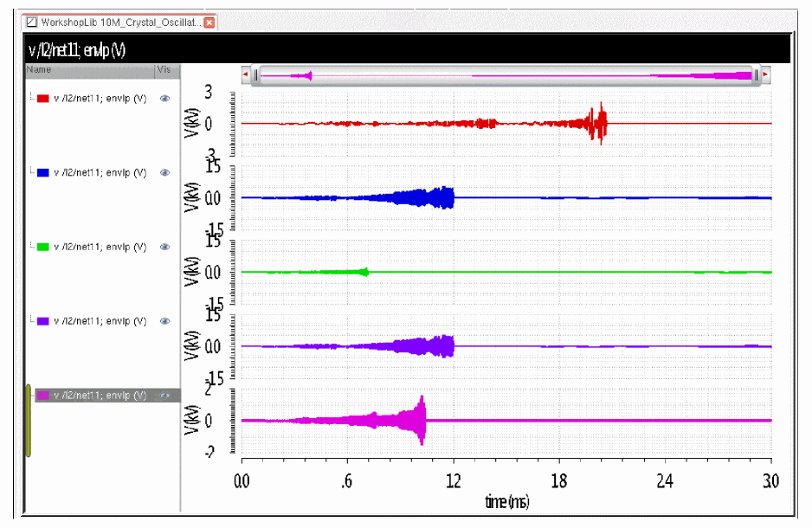Click the red waveform burst near 20 ms
This screenshot has width=812, height=528.
[x=598, y=123]
